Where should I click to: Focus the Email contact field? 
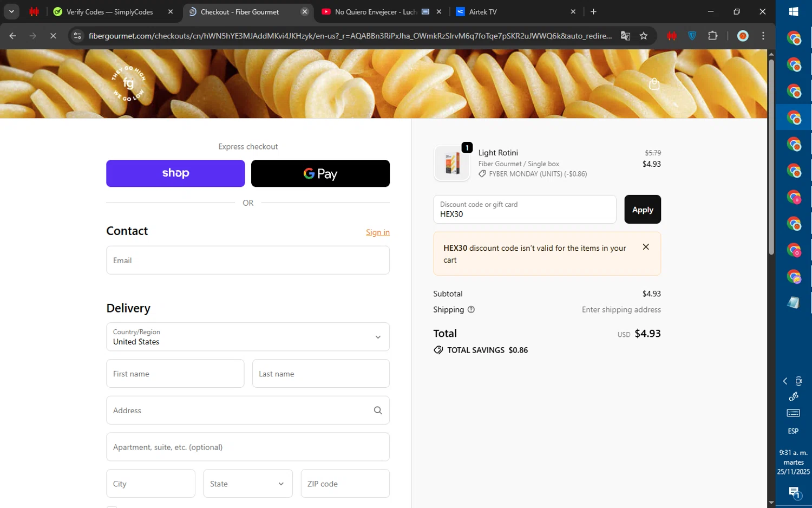248,260
